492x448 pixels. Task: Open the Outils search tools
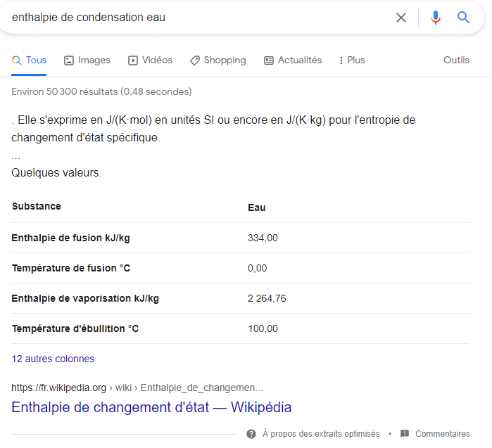tap(456, 60)
